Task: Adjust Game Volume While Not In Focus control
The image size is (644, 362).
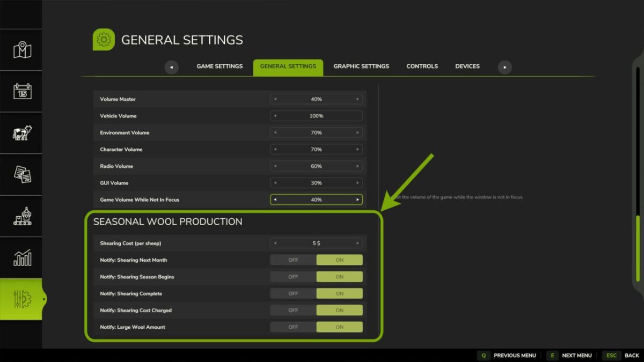Action: (317, 199)
